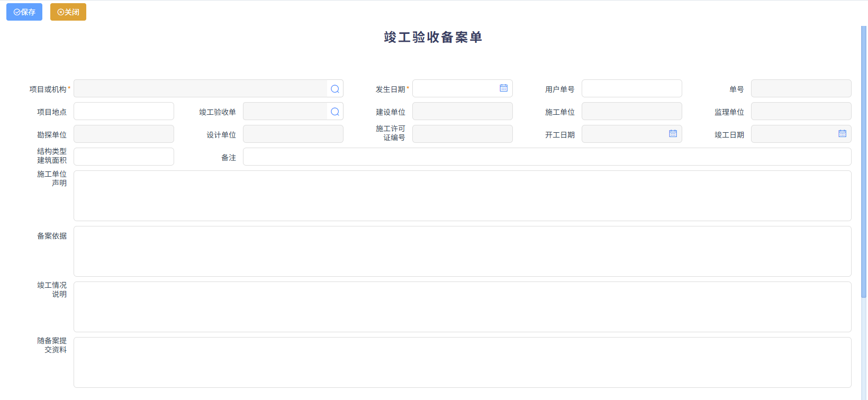Click into the 施工单位声明 text area

[463, 196]
